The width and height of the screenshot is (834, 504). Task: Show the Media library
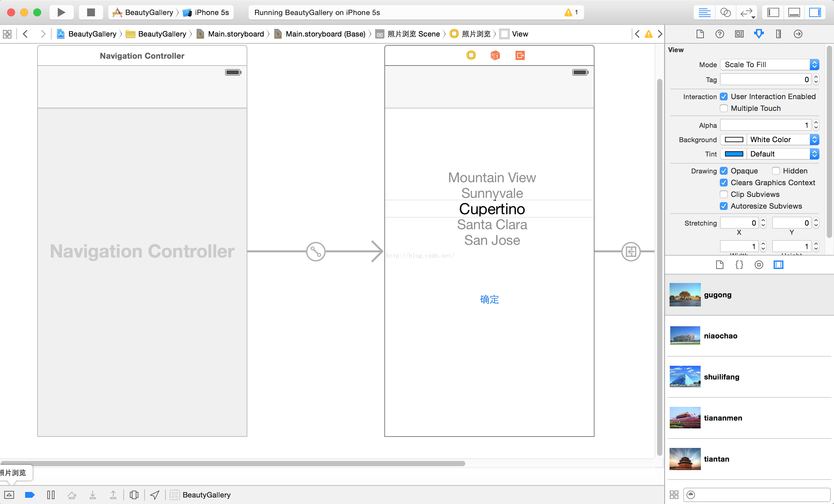[779, 264]
